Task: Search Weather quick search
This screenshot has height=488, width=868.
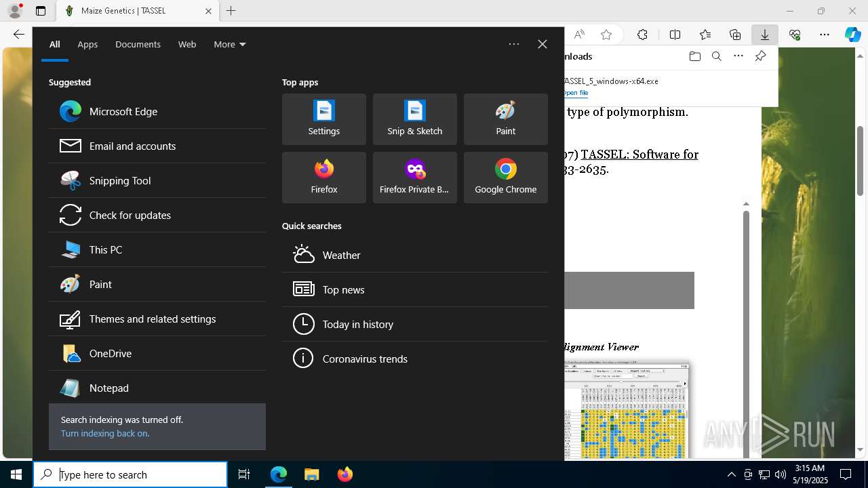Action: [x=415, y=255]
